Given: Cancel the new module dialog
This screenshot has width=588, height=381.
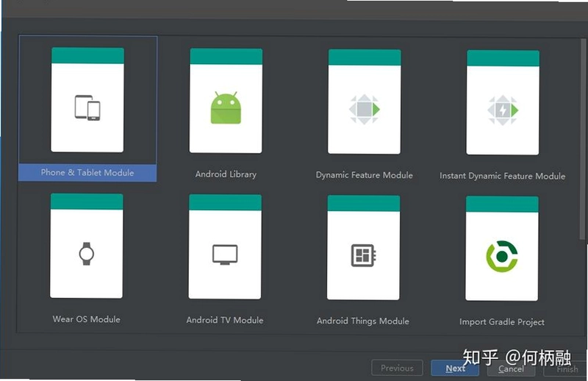Looking at the screenshot, I should (x=511, y=369).
